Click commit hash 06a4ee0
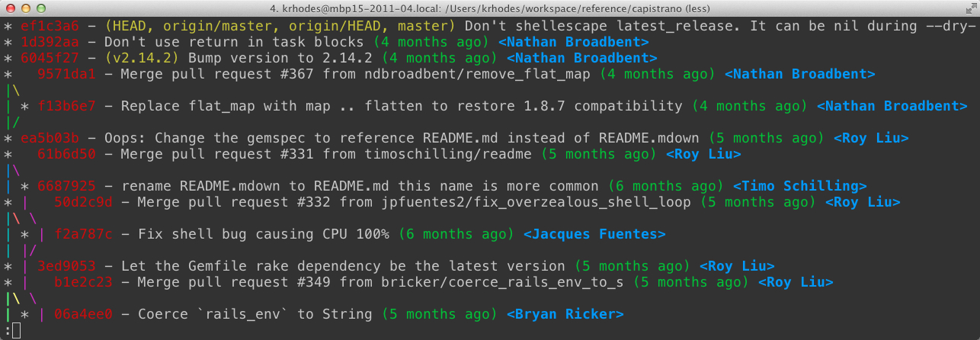 pyautogui.click(x=84, y=314)
